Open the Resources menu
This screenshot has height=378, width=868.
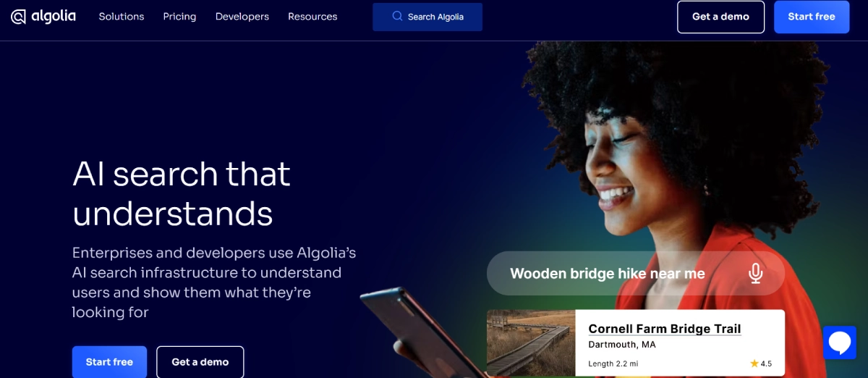click(x=312, y=17)
